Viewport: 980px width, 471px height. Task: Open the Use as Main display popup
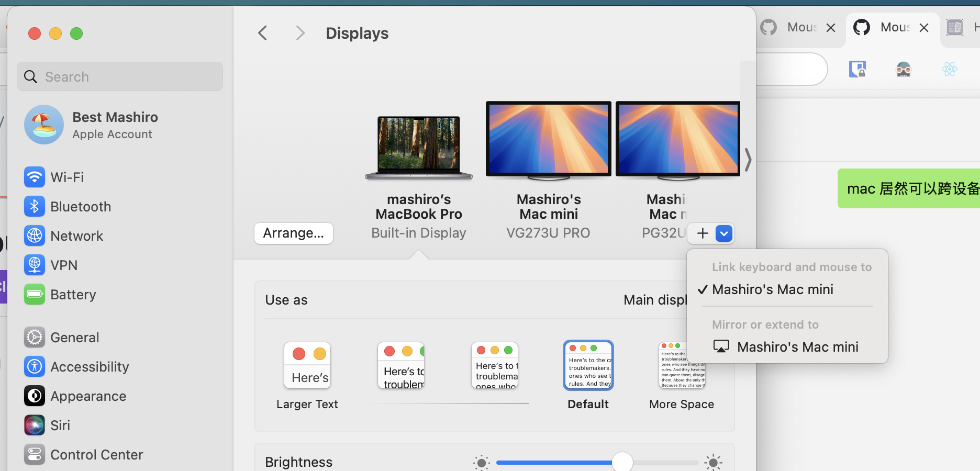point(655,300)
